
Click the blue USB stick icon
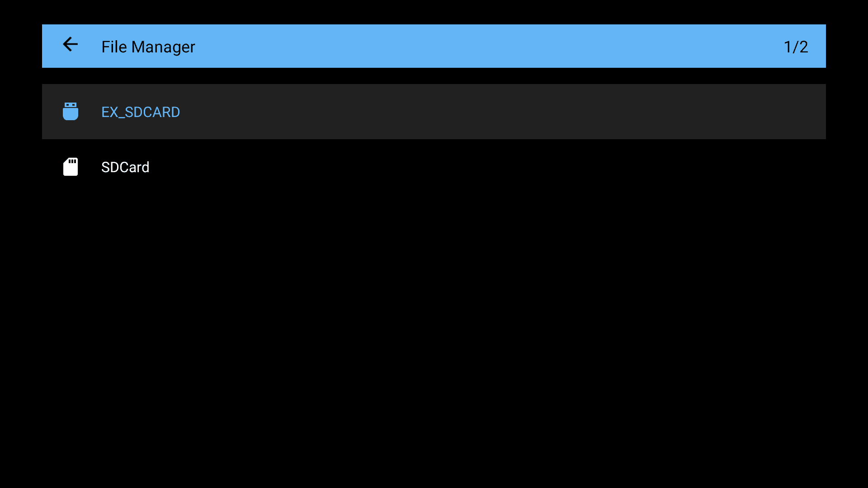(x=71, y=111)
